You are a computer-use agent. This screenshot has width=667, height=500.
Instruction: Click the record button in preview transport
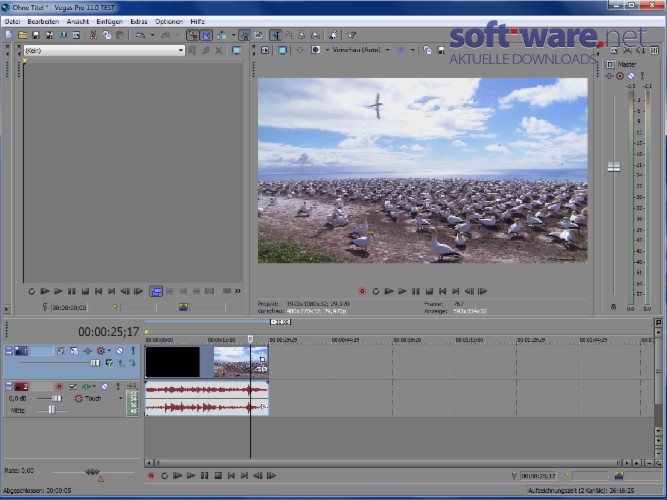[362, 291]
